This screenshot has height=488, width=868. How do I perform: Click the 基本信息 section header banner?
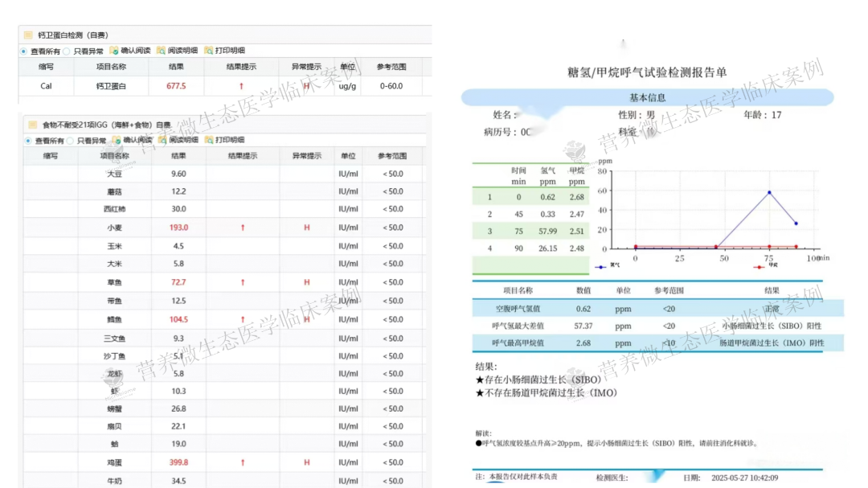tap(645, 97)
